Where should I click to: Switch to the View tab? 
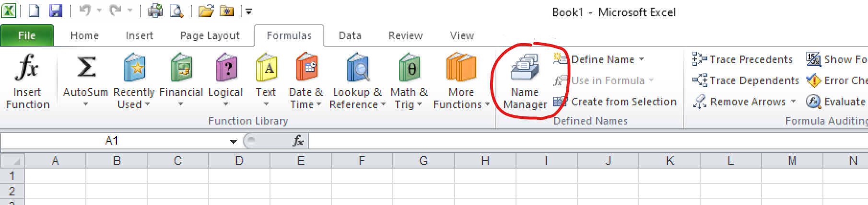point(462,36)
